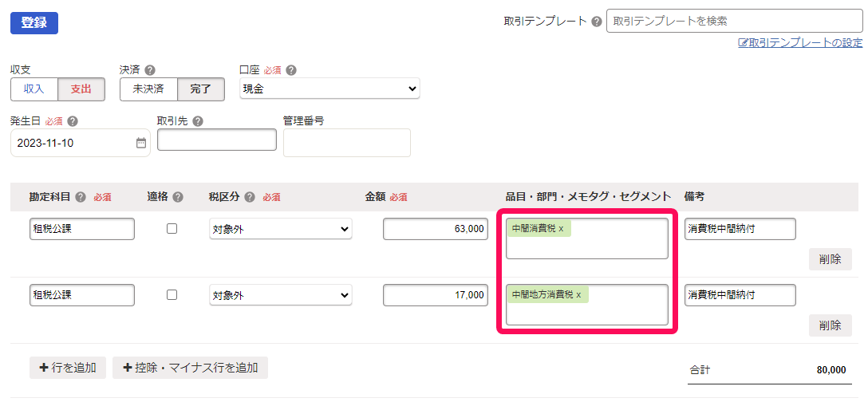Select 収入 toggle
The image size is (868, 406).
(34, 89)
